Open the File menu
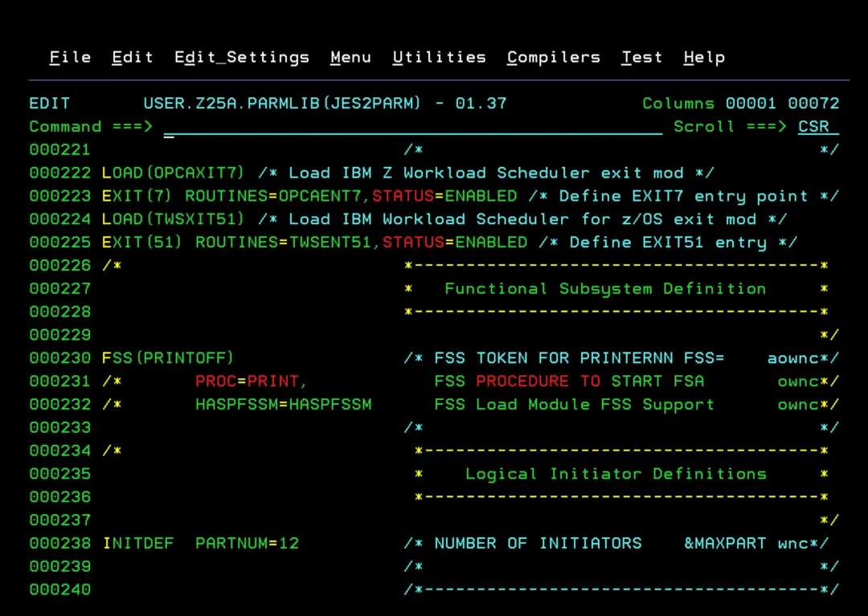This screenshot has height=616, width=868. point(70,58)
